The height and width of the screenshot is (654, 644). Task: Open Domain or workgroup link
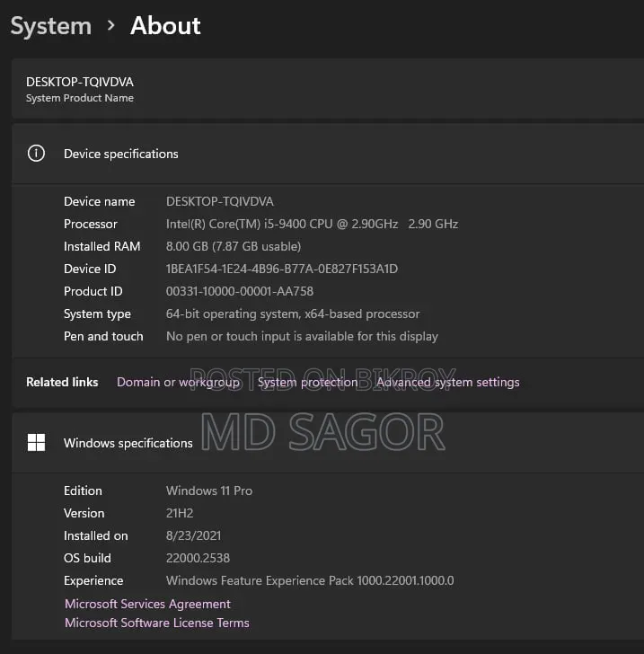(178, 382)
